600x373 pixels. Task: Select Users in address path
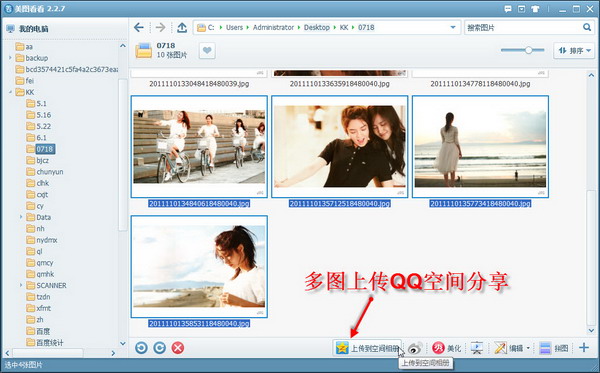(234, 28)
